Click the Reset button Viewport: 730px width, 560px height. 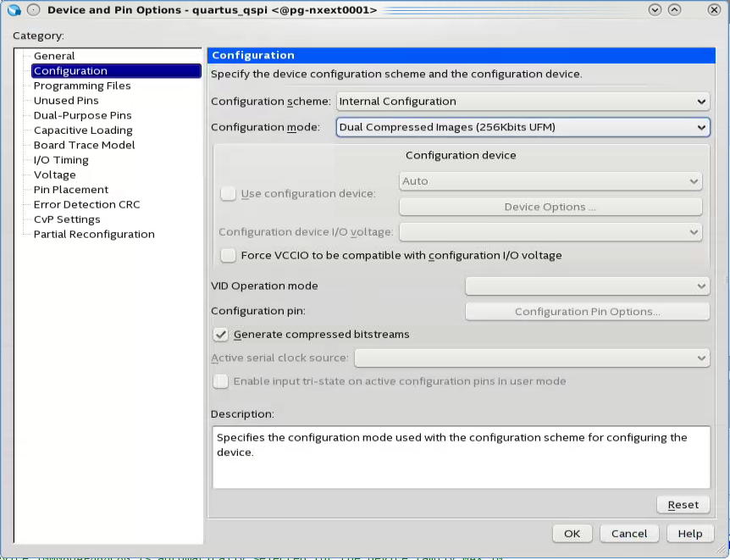pos(683,505)
